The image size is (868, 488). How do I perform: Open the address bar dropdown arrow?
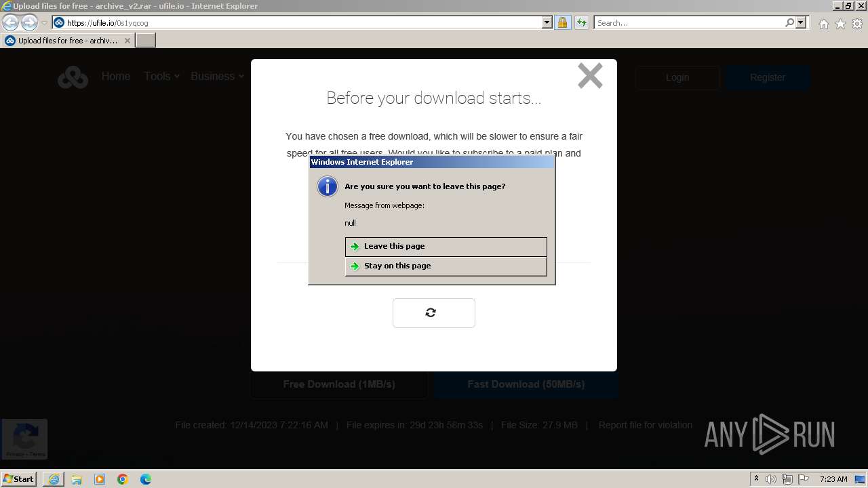pyautogui.click(x=547, y=22)
